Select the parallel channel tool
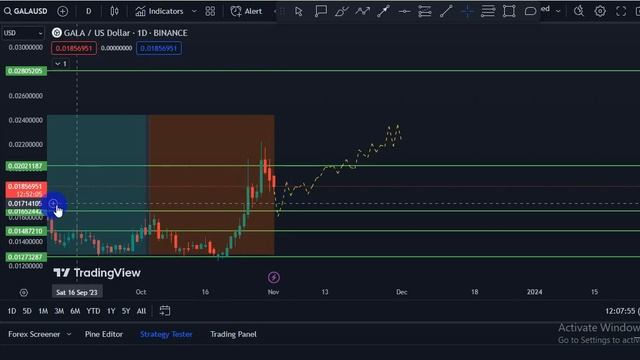640x360 pixels. coord(425,11)
